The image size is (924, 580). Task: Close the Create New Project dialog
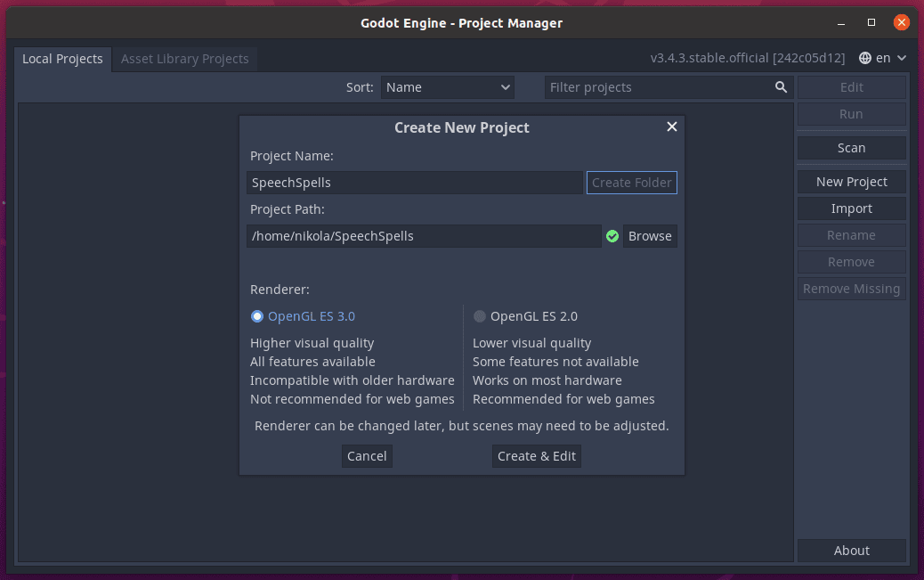pyautogui.click(x=672, y=127)
